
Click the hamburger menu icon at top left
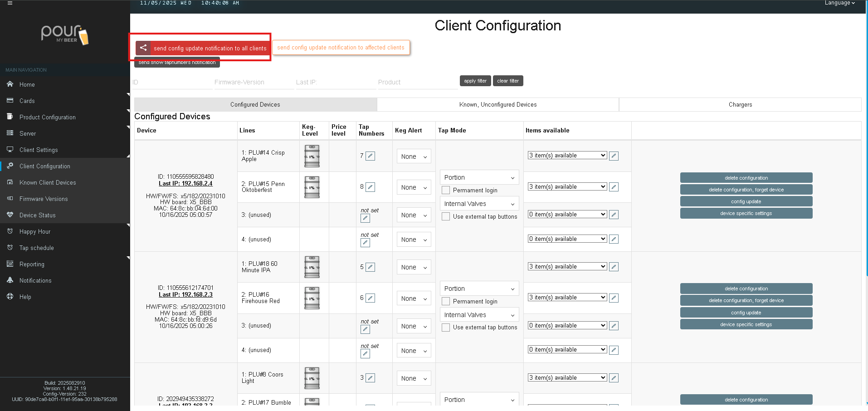point(10,3)
